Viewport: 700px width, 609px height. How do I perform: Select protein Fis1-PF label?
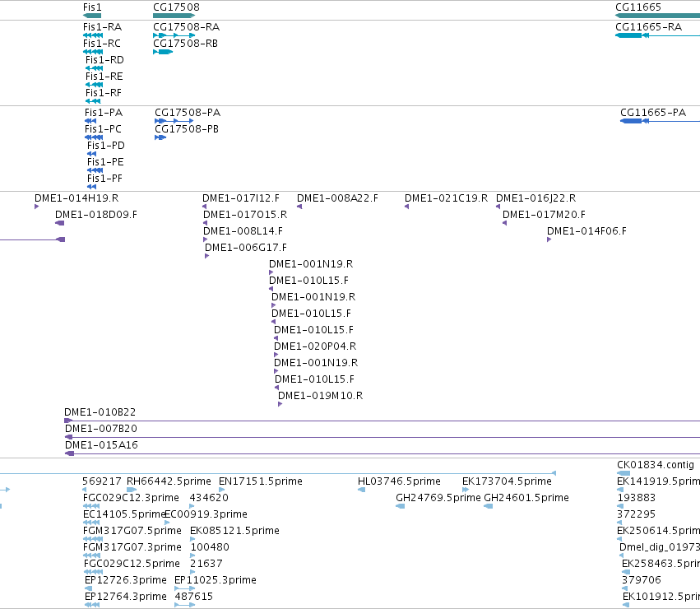pos(104,179)
